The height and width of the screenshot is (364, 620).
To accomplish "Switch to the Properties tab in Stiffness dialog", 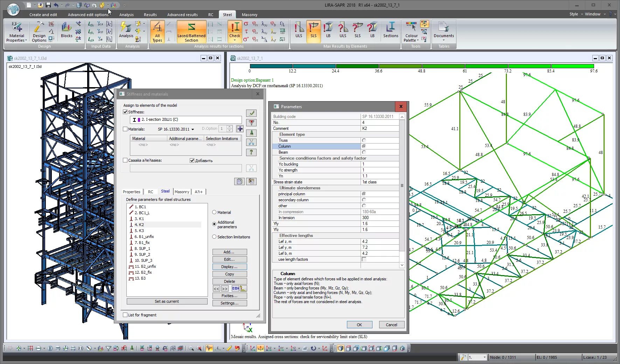I will (132, 192).
